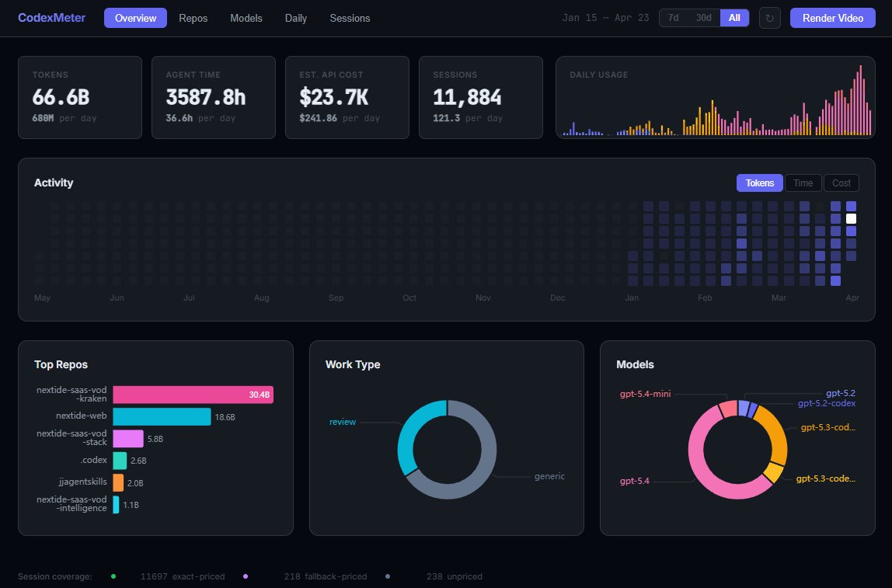Click the nextide-saas-vod-stack violet bar
The width and height of the screenshot is (892, 588).
(x=128, y=438)
